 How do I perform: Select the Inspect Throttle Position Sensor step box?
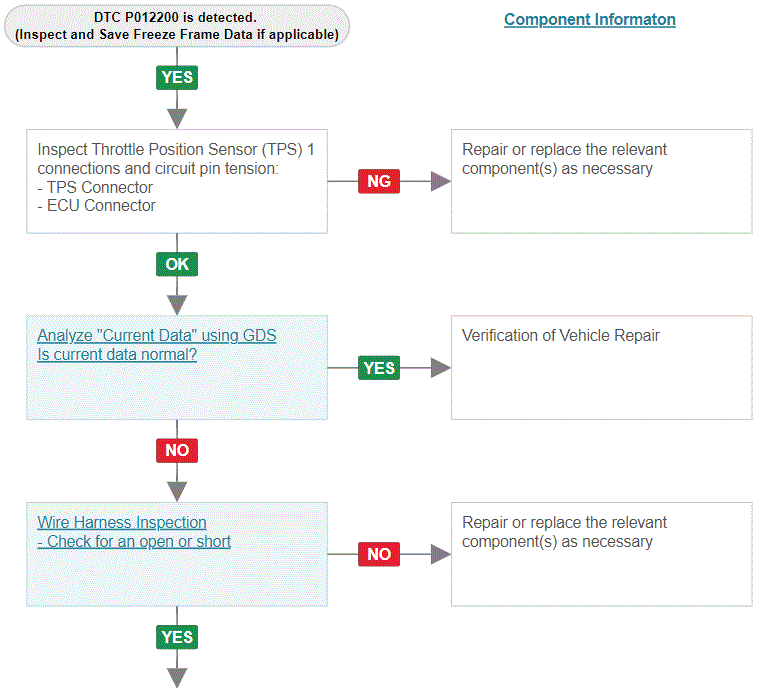pyautogui.click(x=177, y=181)
